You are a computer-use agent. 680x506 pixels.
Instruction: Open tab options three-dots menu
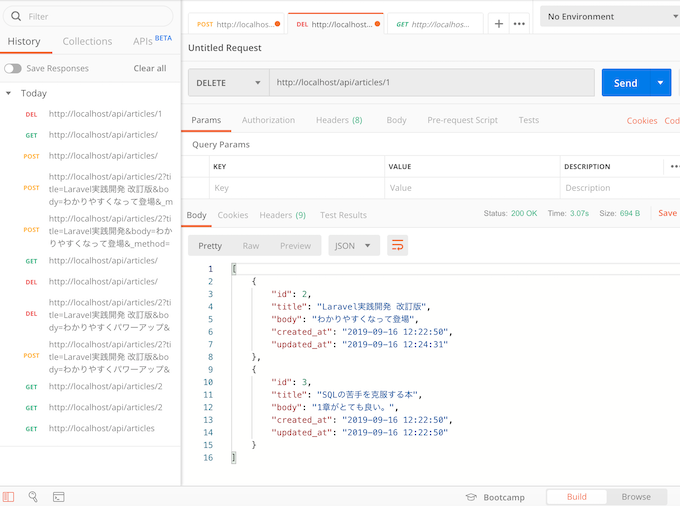tap(519, 24)
